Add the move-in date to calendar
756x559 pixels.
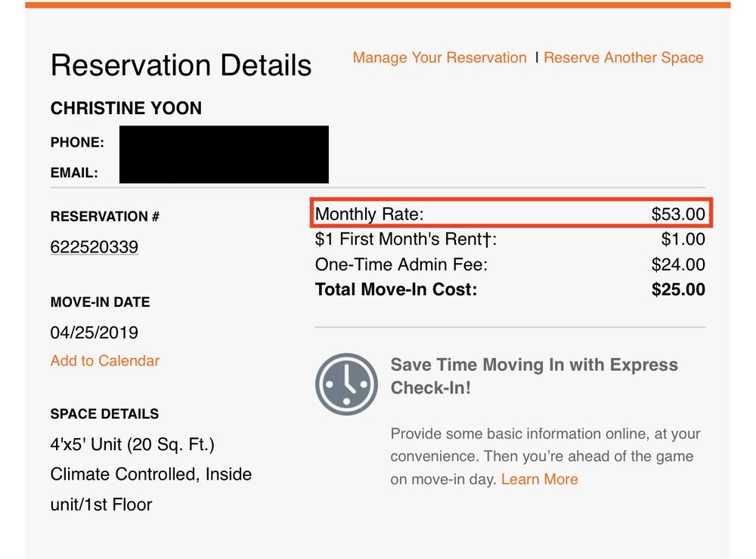pyautogui.click(x=105, y=361)
